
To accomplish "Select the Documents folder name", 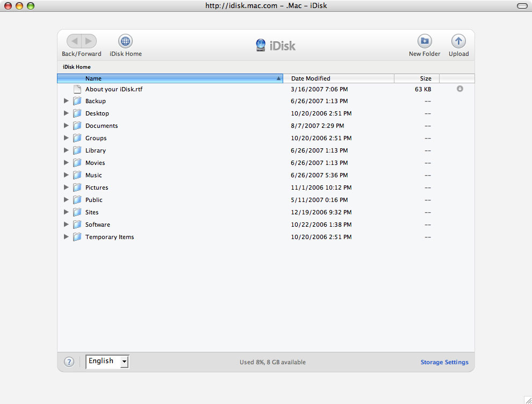I will tap(102, 126).
